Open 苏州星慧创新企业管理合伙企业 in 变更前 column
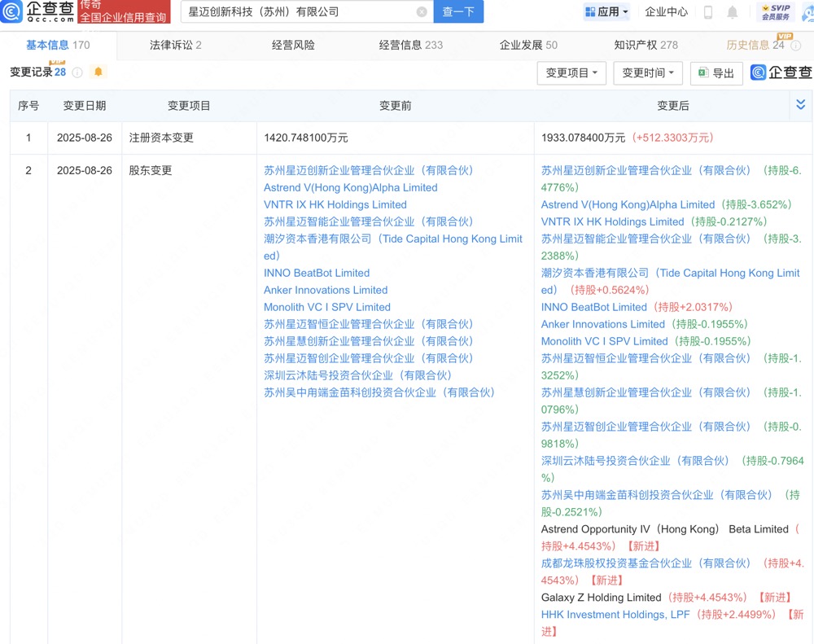 tap(369, 341)
